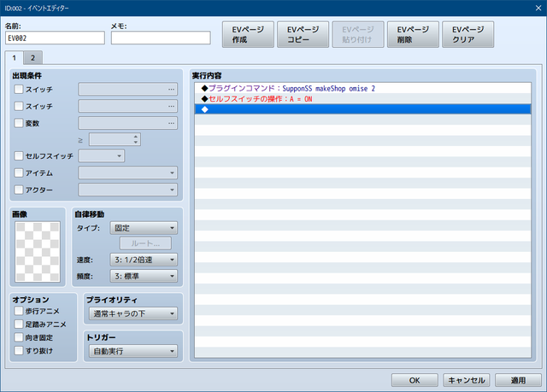Click the EVページクリア button

(x=468, y=34)
